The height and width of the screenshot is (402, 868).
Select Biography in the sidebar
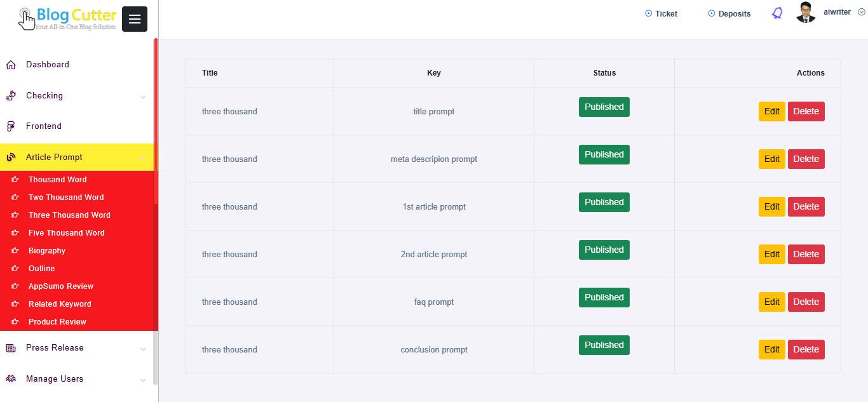[47, 251]
